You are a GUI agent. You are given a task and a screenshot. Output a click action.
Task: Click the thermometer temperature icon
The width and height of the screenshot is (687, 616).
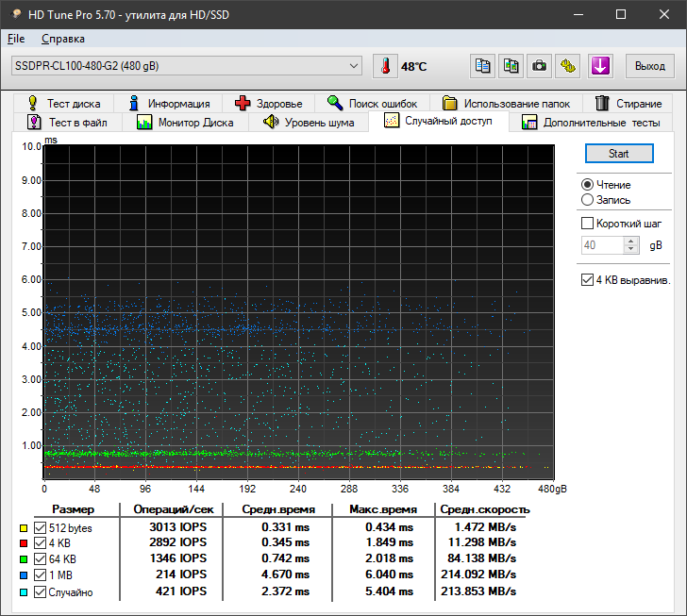pyautogui.click(x=386, y=66)
